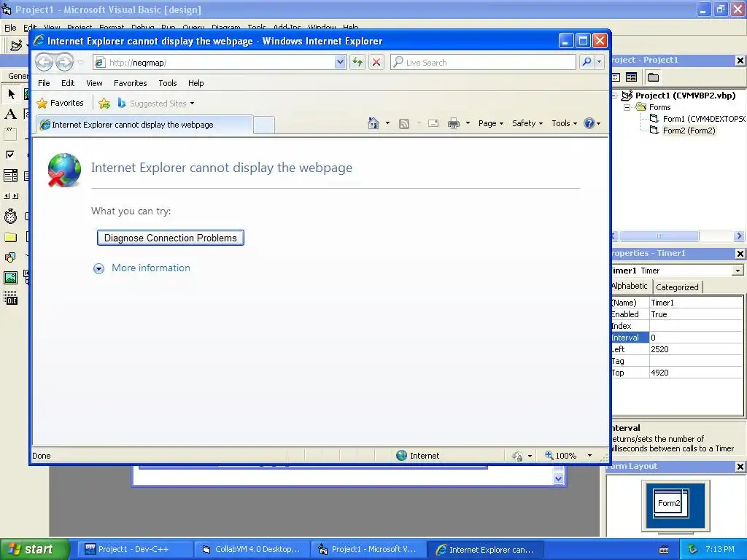Click the Live Search magnifier button
Screen dimensions: 747x560
pos(587,62)
